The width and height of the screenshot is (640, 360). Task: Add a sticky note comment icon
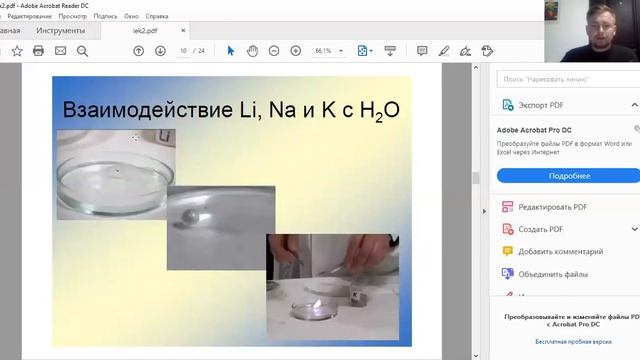(x=422, y=51)
